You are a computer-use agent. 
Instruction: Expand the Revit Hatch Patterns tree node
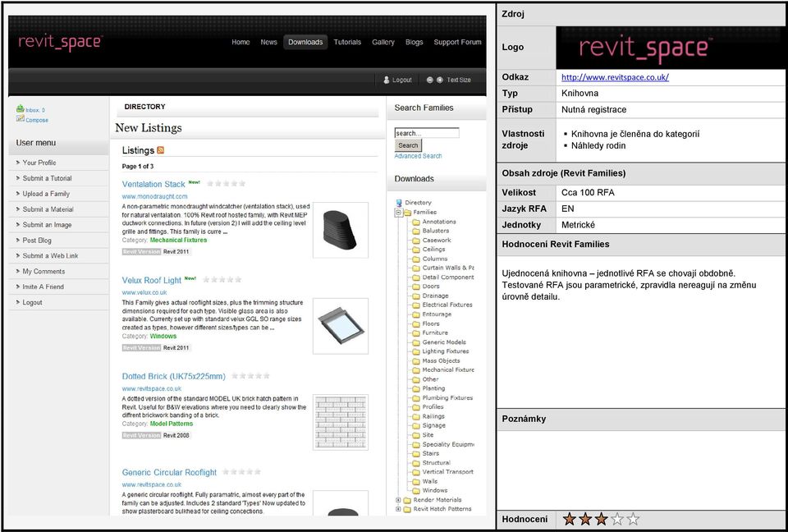[399, 509]
